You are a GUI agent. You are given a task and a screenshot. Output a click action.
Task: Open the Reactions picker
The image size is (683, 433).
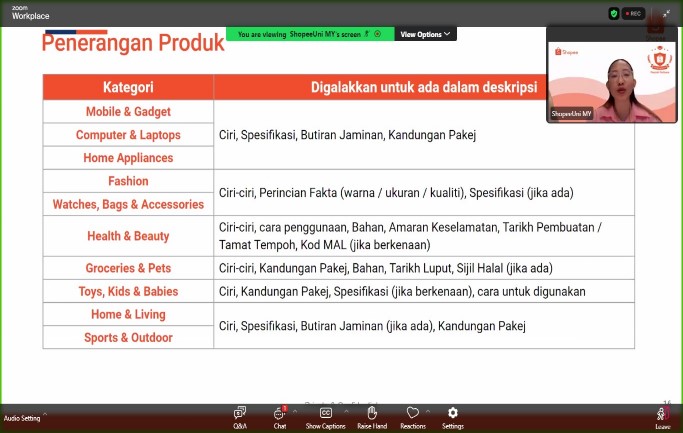pos(412,416)
